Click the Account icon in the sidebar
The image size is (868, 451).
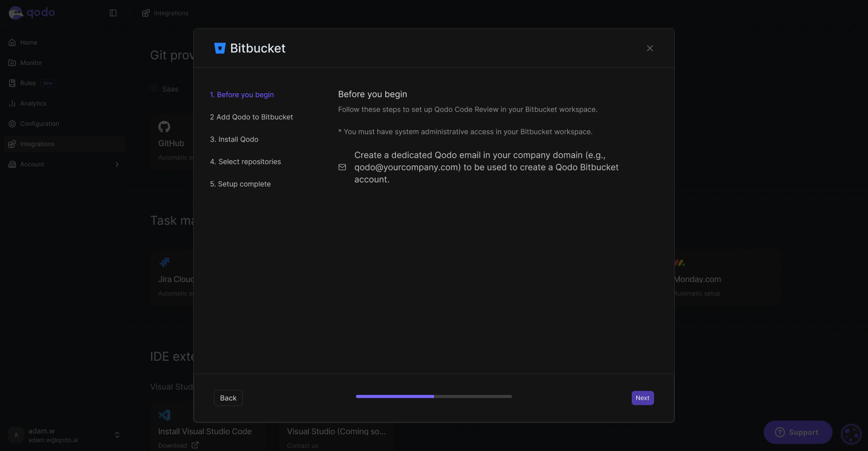pyautogui.click(x=12, y=164)
